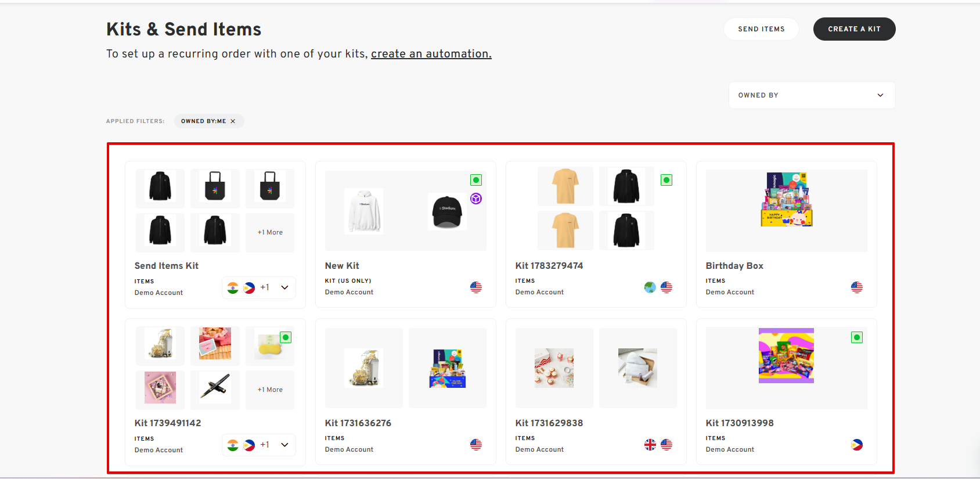Click the purple cube icon on New Kit
Screen dimensions: 980x479
click(x=476, y=199)
